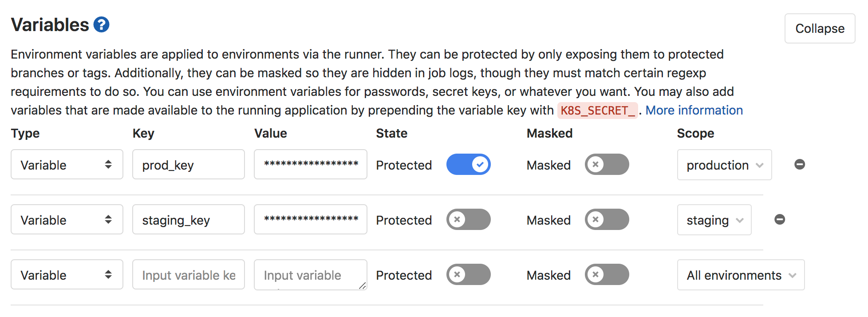Enable the Masked toggle for prod_key

point(607,164)
